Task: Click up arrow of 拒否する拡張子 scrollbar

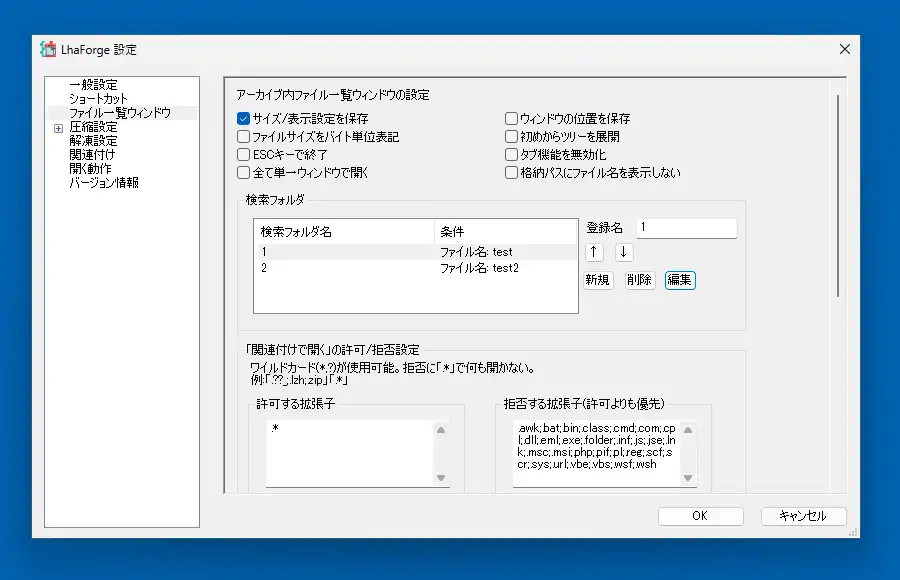Action: tap(688, 430)
